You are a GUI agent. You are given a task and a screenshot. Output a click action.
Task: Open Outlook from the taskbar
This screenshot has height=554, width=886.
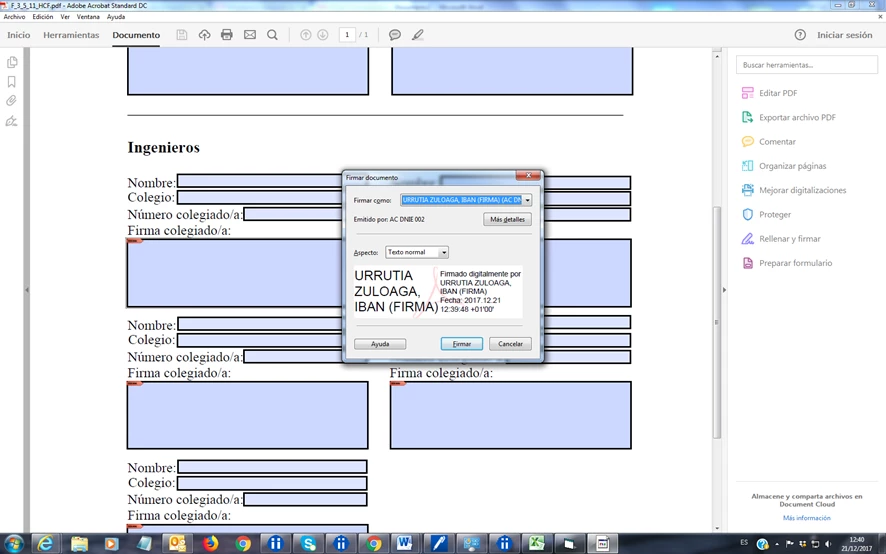tap(177, 544)
